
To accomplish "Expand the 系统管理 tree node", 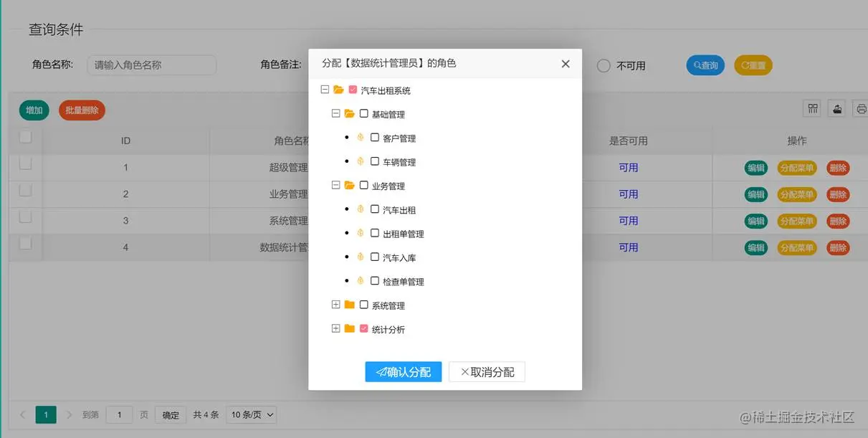I will point(335,305).
